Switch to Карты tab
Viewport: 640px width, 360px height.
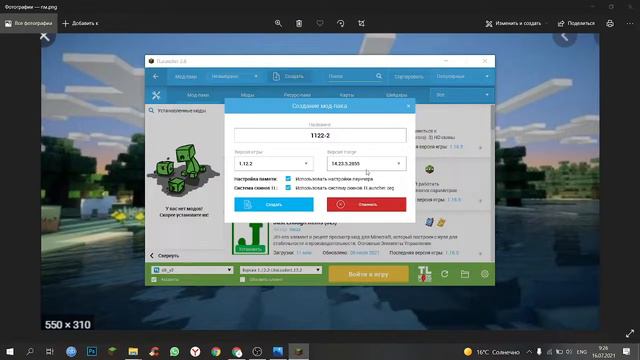347,95
